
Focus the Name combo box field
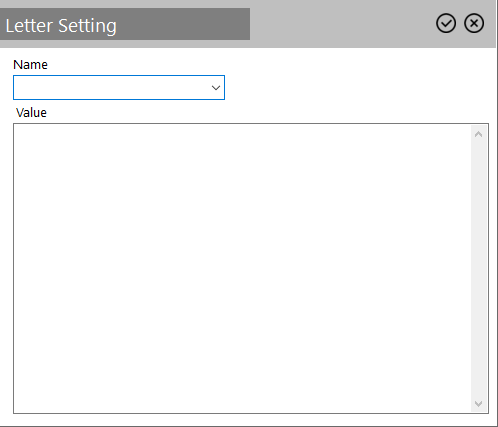[119, 88]
